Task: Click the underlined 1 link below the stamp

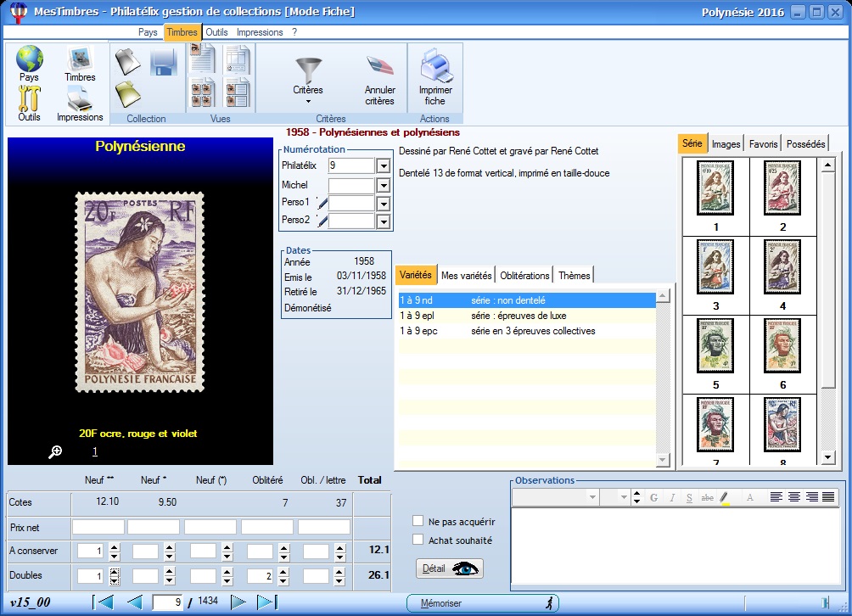Action: [95, 451]
